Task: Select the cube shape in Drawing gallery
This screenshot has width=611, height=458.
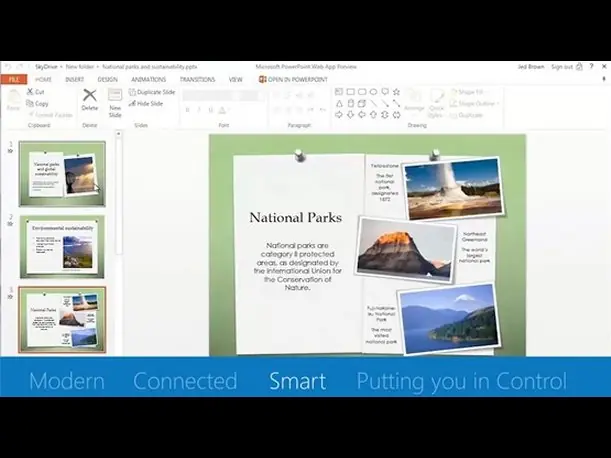Action: (362, 103)
